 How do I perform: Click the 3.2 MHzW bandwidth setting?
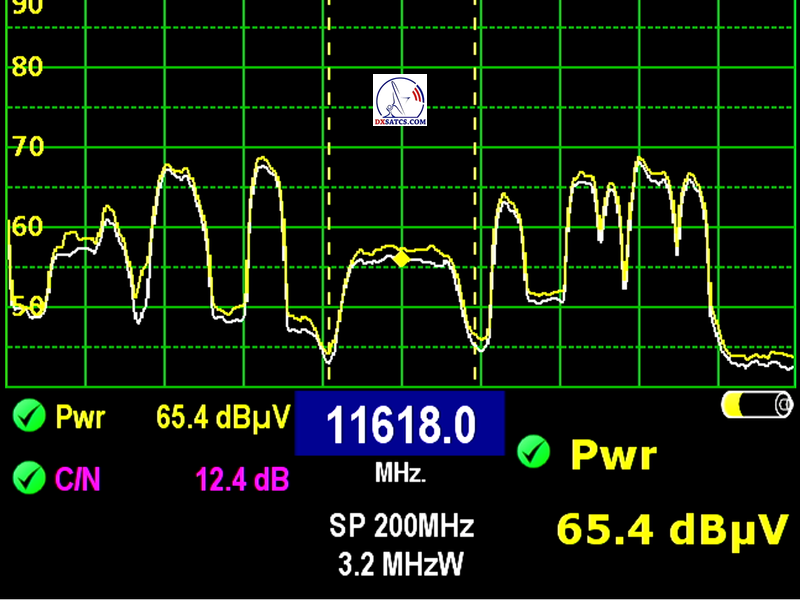[x=401, y=564]
